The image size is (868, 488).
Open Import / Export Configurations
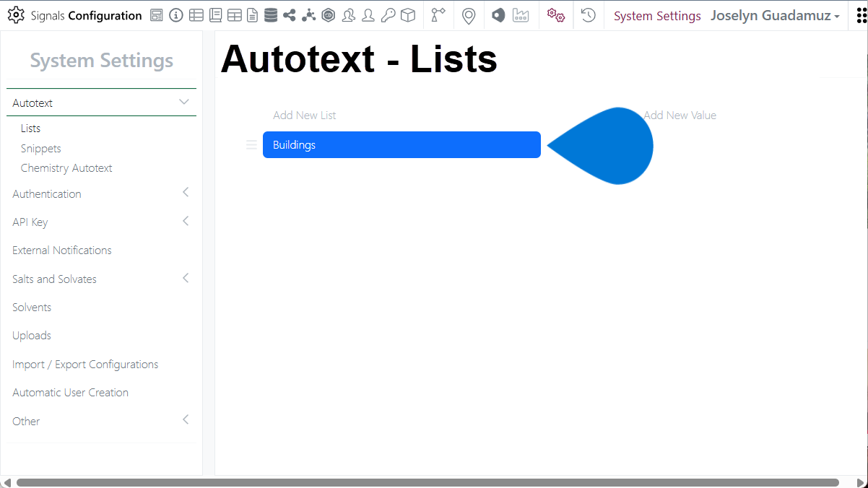point(85,364)
